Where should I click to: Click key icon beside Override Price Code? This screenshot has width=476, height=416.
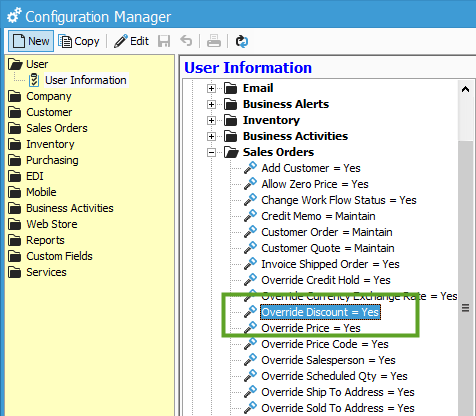(x=250, y=343)
